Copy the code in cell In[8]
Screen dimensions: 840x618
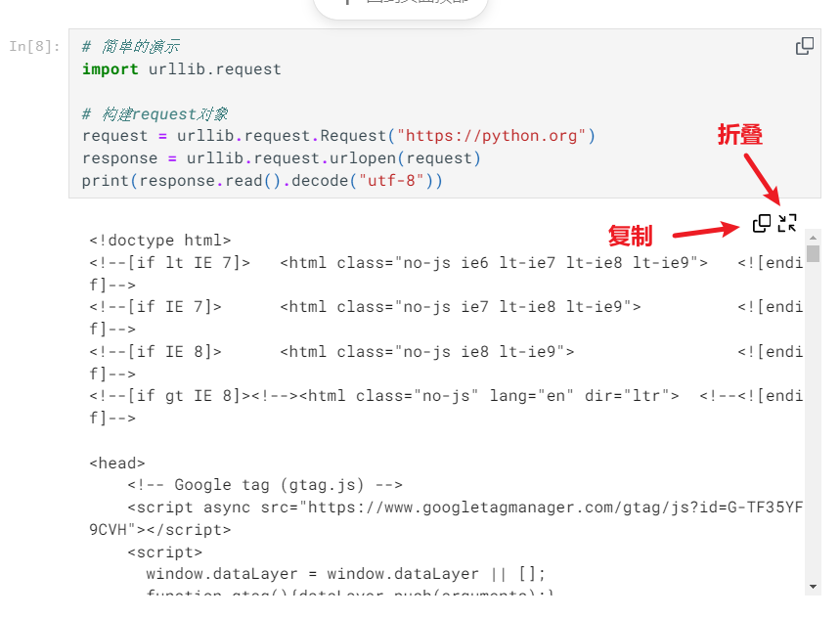point(804,46)
